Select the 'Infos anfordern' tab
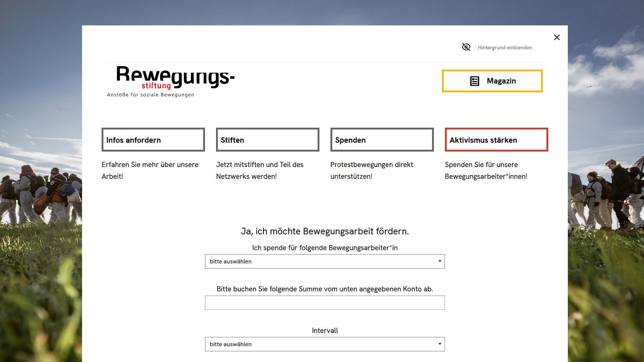This screenshot has width=644, height=362. [x=153, y=140]
